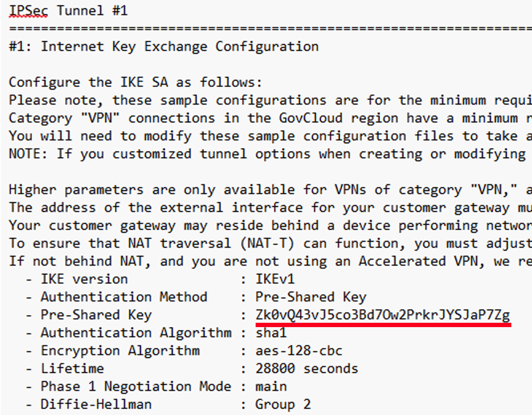Click the "sha1" authentication algorithm value
The width and height of the screenshot is (532, 415).
pos(271,333)
